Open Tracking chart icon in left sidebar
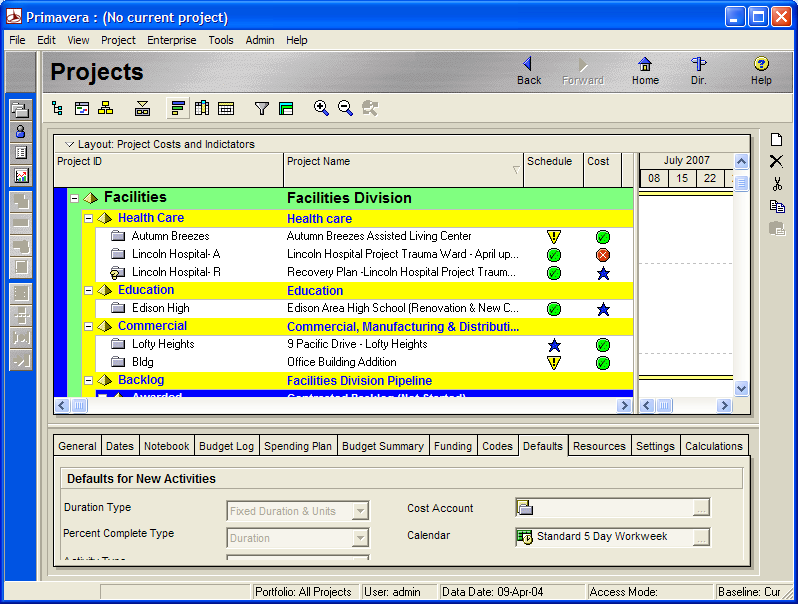798x604 pixels. 20,176
